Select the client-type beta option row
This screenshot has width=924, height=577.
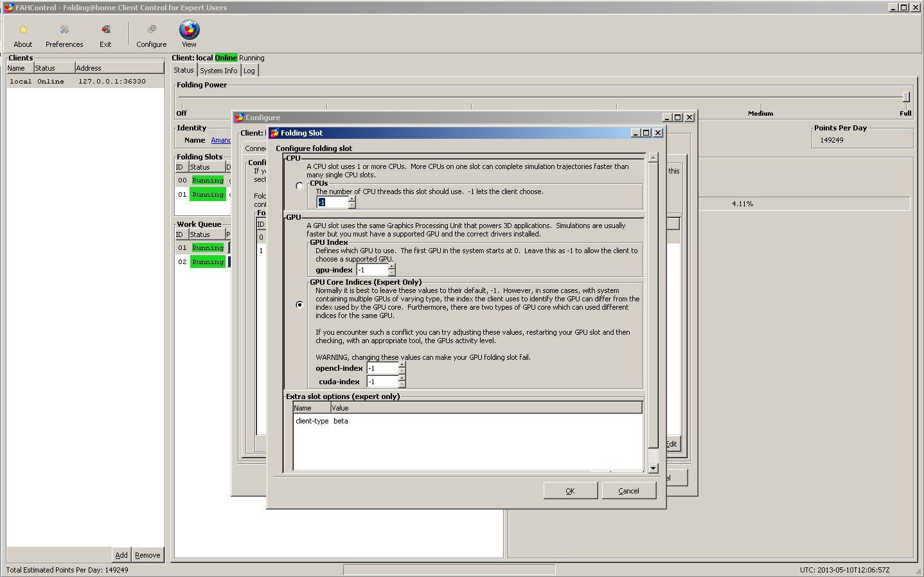pos(468,422)
